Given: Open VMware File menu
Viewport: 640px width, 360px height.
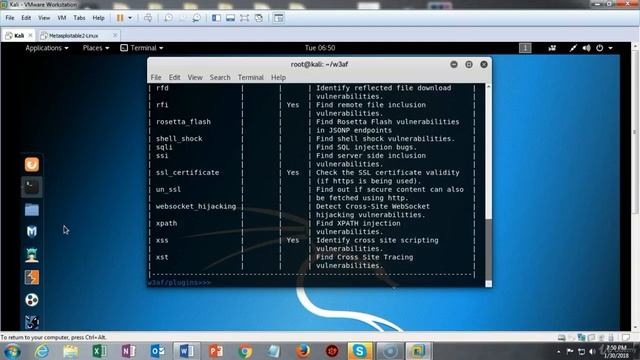Looking at the screenshot, I should 10,18.
